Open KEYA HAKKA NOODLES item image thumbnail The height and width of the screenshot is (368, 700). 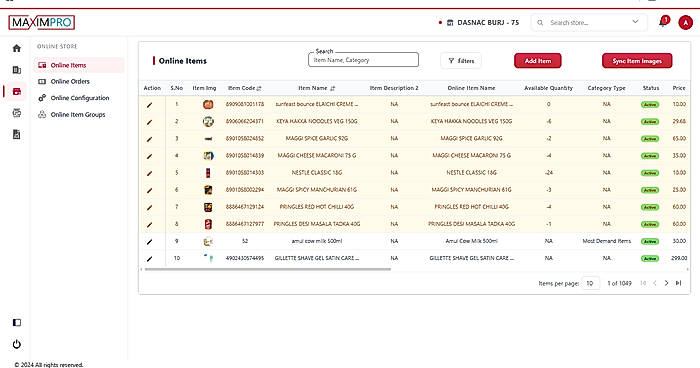[x=208, y=121]
